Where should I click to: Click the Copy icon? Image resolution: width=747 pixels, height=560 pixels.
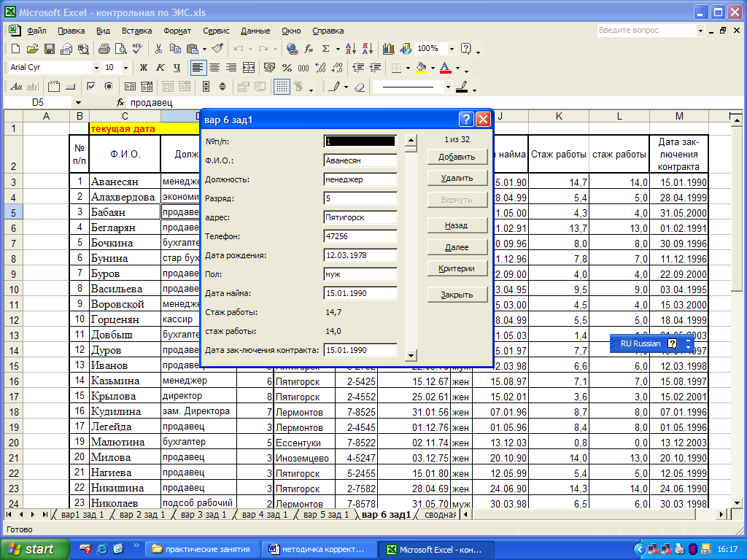tap(175, 49)
